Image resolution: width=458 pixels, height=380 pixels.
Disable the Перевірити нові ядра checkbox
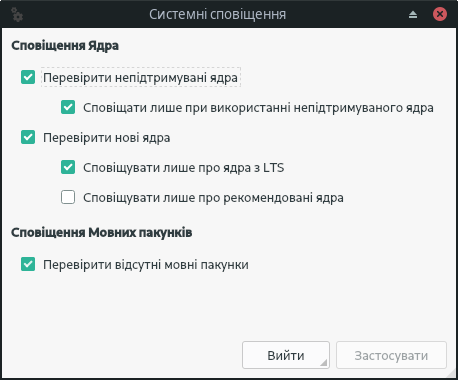click(28, 137)
